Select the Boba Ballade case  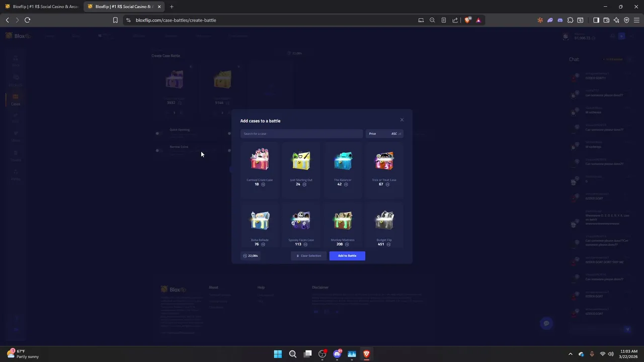coord(260,220)
